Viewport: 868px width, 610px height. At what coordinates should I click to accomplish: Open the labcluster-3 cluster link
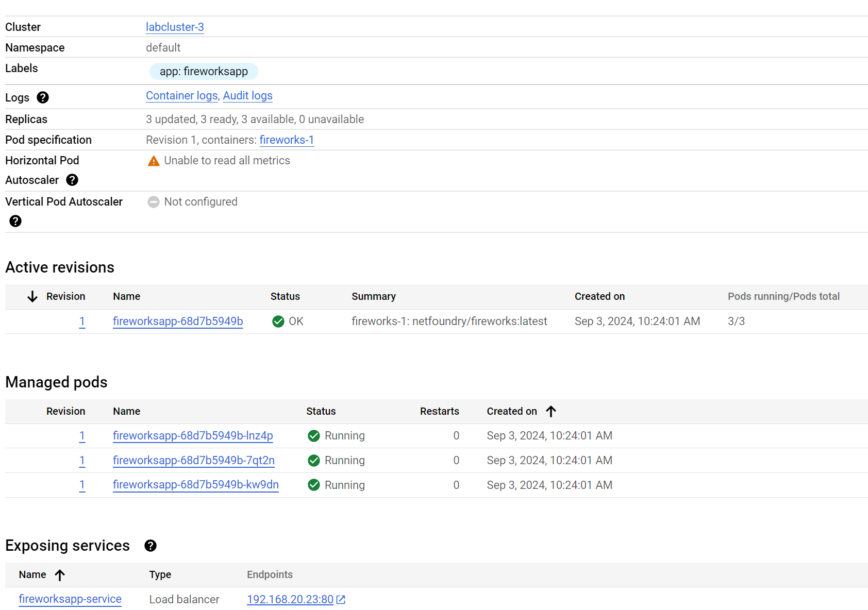click(175, 27)
